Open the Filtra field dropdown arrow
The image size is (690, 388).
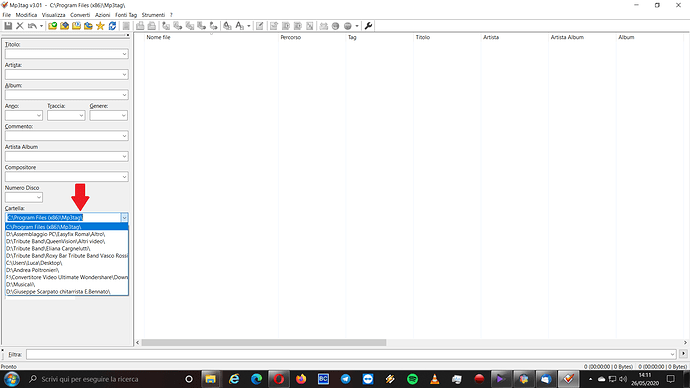[672, 354]
